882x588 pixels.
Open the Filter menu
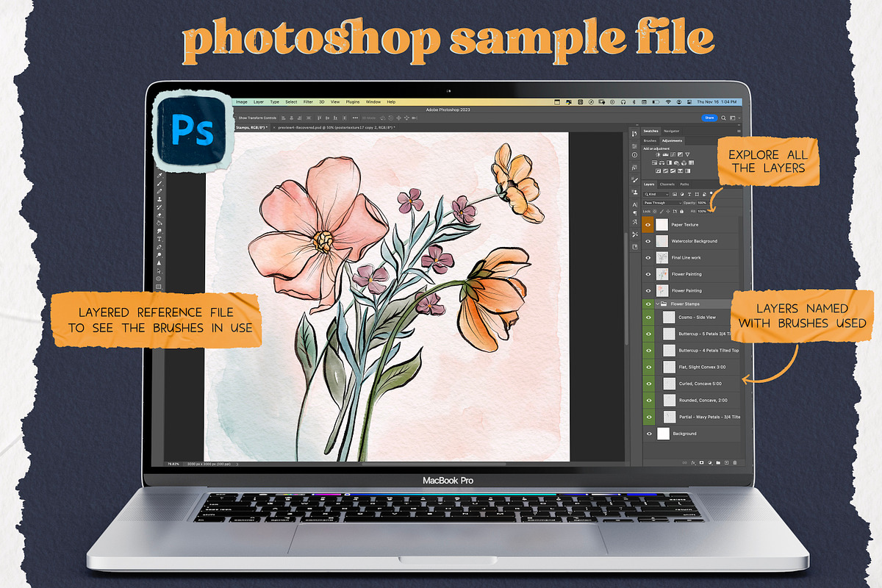(308, 102)
